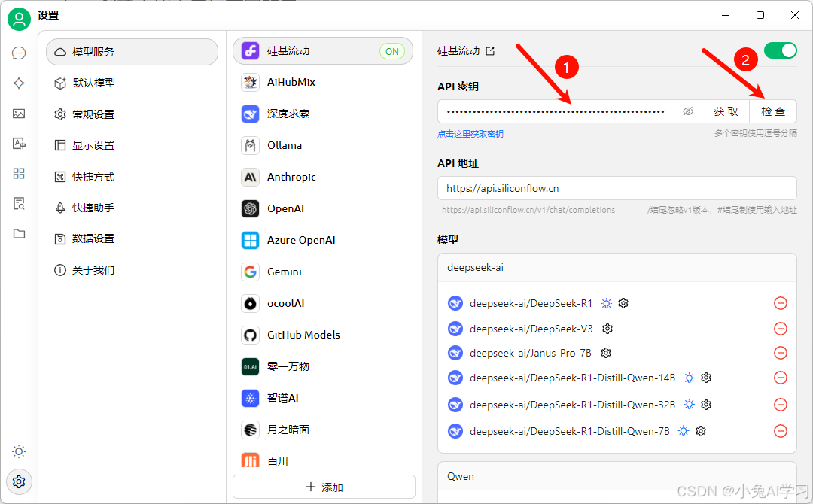Click the 添加 provider button

point(324,487)
